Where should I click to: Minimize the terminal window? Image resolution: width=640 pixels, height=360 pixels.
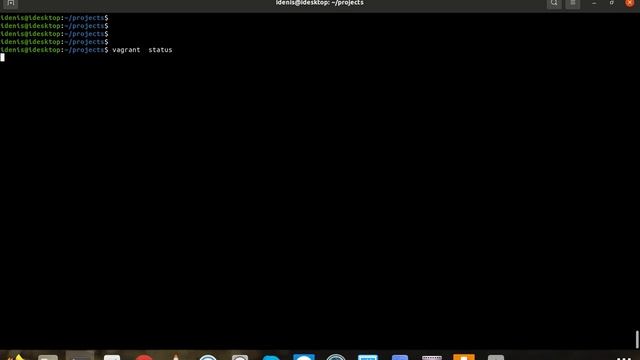[x=594, y=3]
